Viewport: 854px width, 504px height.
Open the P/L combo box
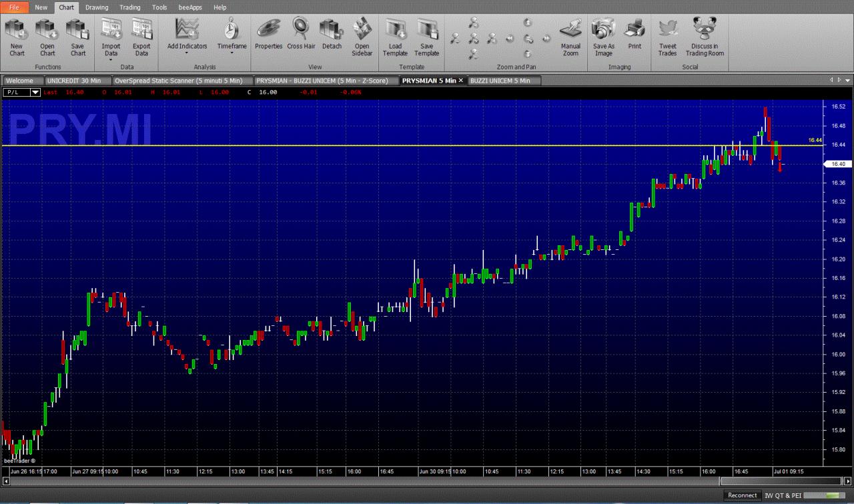point(23,92)
